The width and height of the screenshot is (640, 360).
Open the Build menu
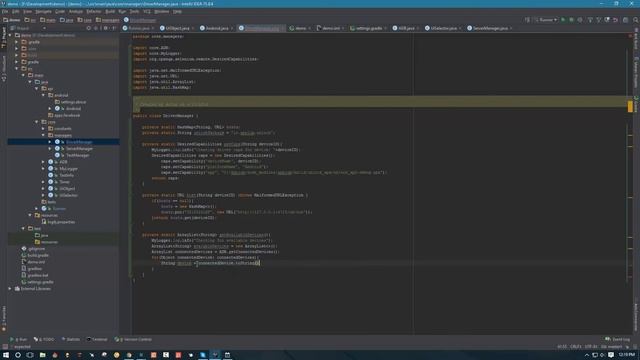pyautogui.click(x=110, y=11)
